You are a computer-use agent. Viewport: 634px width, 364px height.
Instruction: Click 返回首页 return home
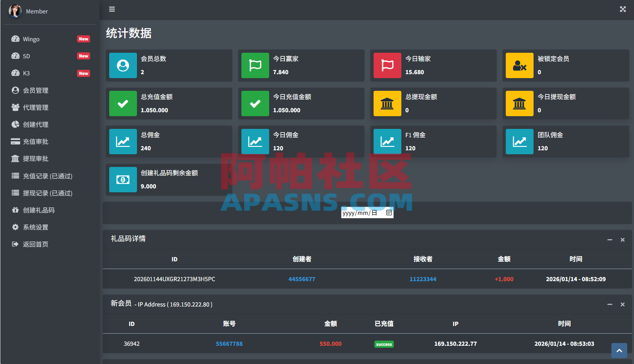[50, 244]
